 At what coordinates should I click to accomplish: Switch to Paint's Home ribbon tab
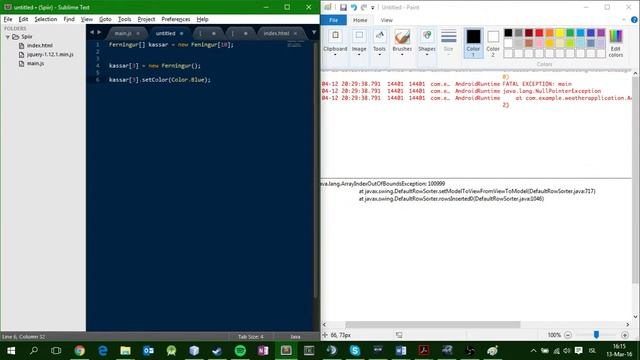point(360,20)
